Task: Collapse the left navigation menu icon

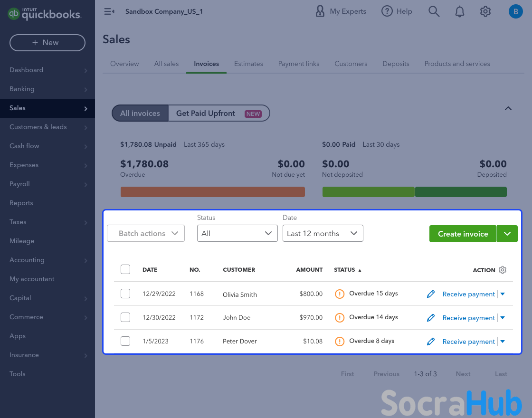Action: coord(109,11)
